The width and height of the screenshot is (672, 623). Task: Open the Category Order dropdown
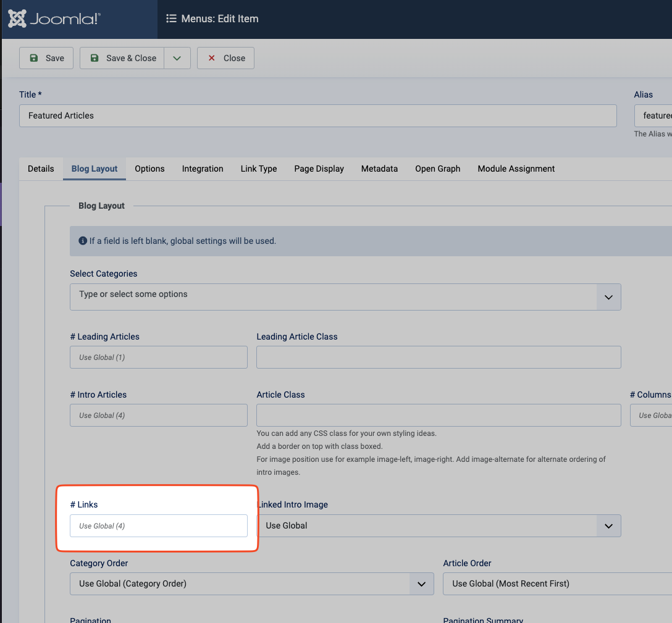point(252,583)
